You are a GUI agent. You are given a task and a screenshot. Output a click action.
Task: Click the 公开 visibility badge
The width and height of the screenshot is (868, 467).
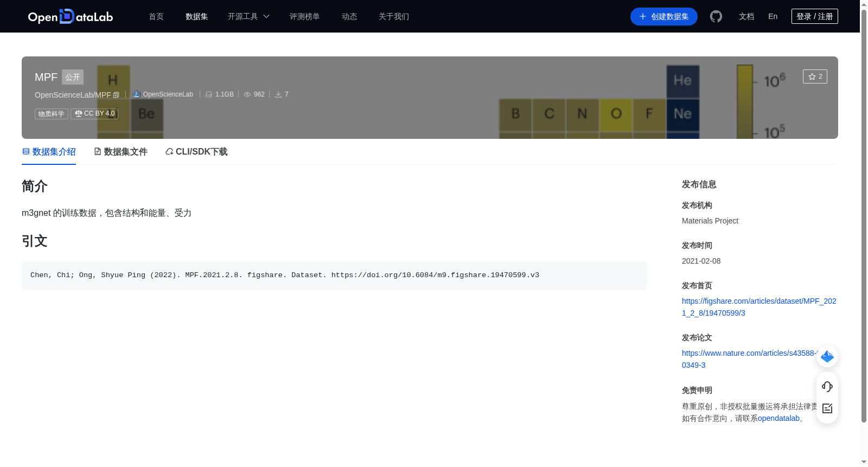tap(73, 77)
